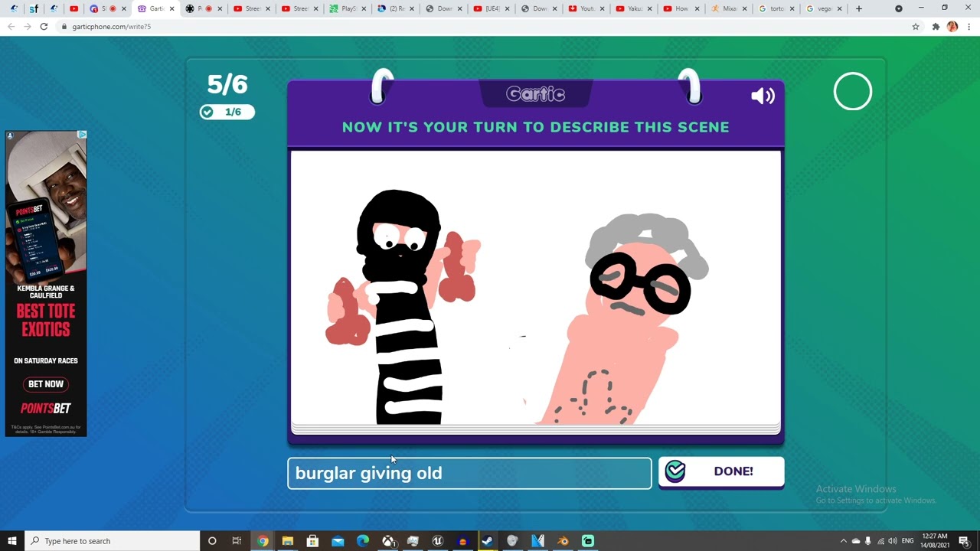The image size is (980, 551).
Task: Open Cortana circle on taskbar
Action: [x=212, y=541]
